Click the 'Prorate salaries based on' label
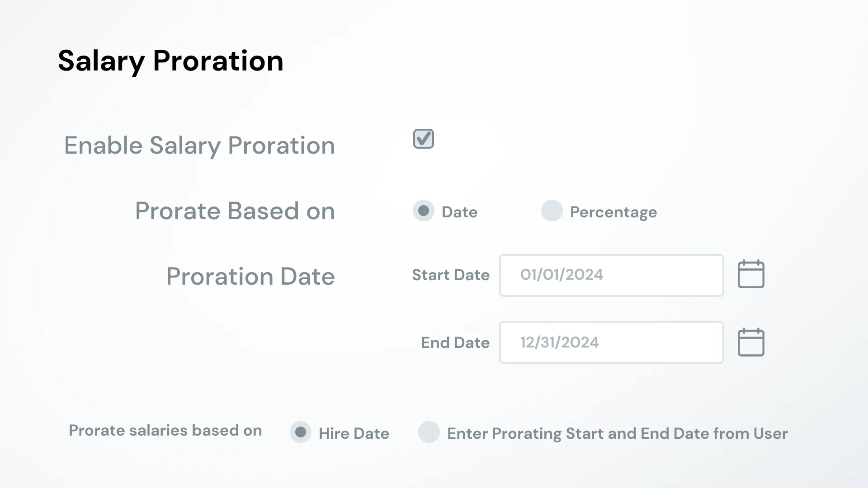 (165, 430)
